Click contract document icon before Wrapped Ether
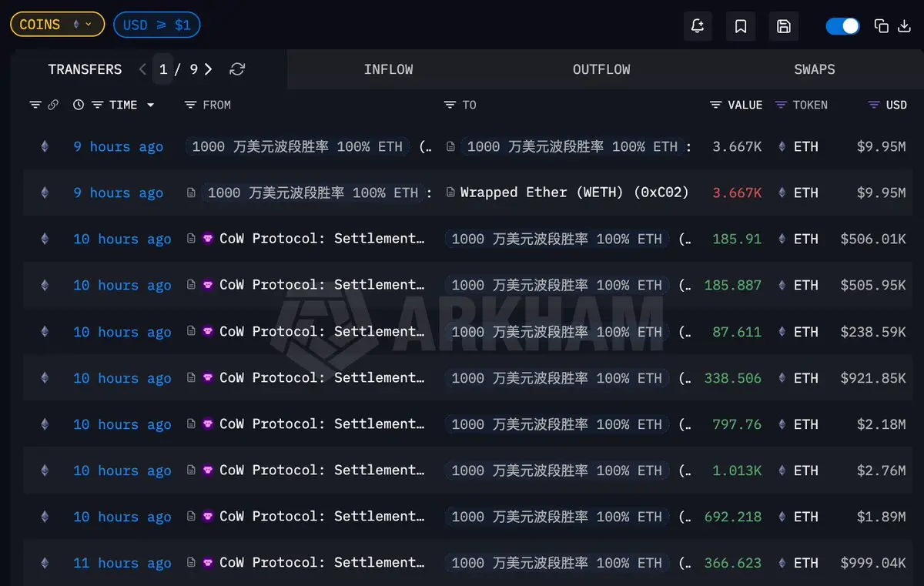 450,193
